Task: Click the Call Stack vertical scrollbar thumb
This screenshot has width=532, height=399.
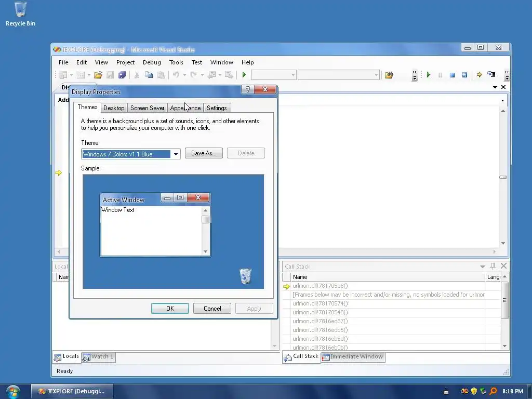Action: 504,300
